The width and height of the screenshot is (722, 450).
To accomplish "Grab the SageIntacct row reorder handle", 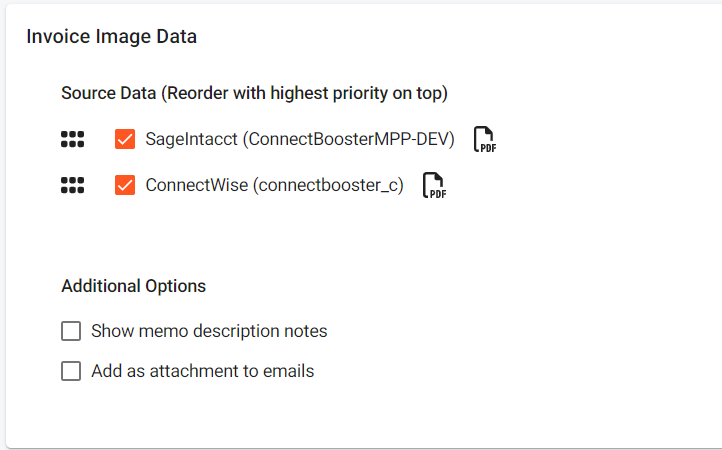I will (72, 140).
